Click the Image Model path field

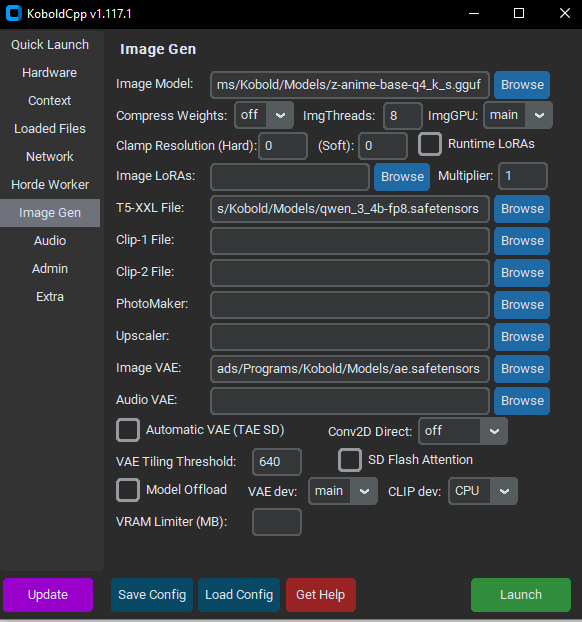click(x=350, y=85)
